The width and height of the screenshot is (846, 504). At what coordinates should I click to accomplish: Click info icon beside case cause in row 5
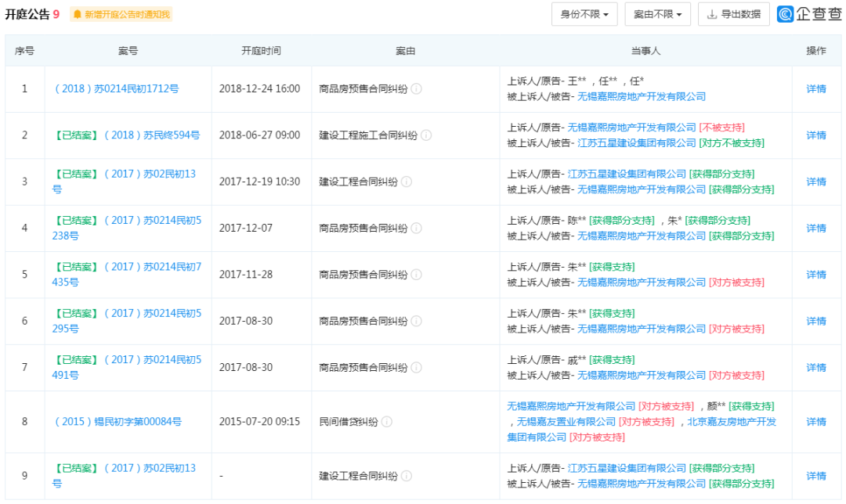coord(417,275)
